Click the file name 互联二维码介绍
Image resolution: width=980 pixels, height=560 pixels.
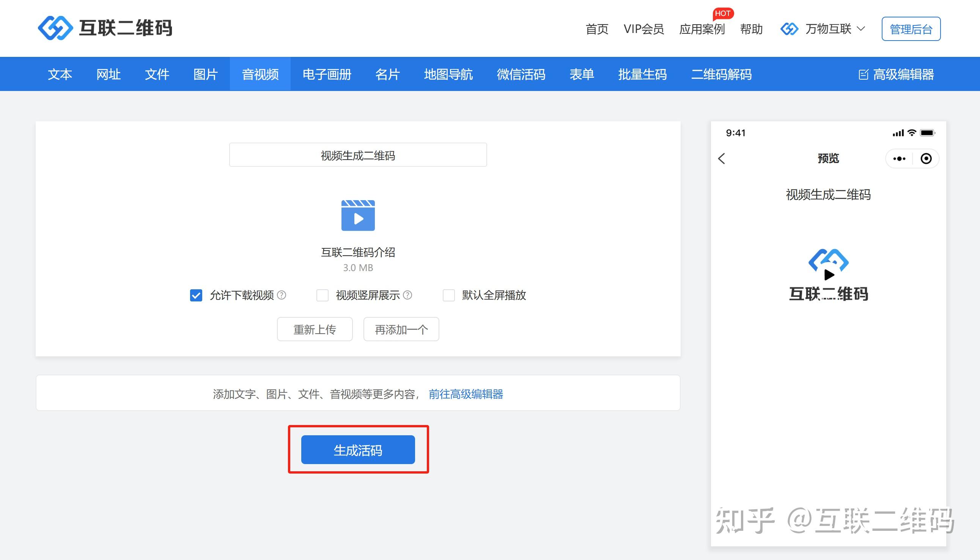(x=358, y=252)
